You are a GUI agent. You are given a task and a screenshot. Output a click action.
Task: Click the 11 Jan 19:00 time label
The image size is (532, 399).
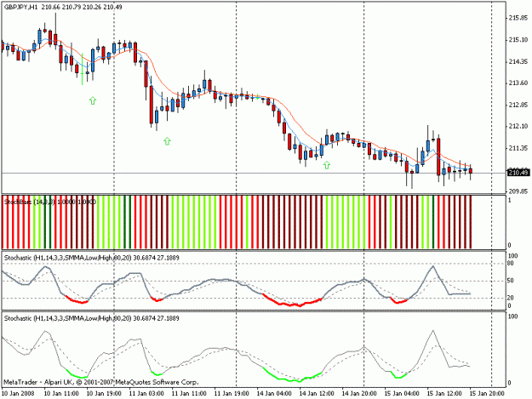coord(232,394)
